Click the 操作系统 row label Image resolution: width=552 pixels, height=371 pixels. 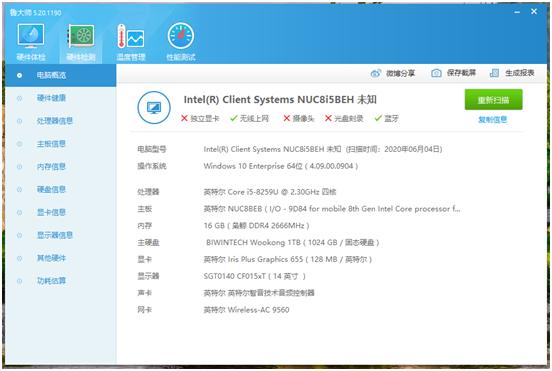tap(152, 166)
